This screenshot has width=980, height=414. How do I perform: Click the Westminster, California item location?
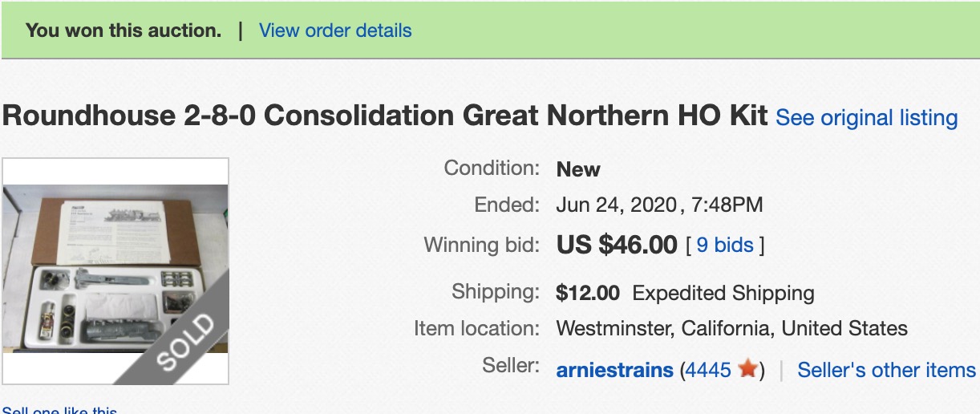point(732,328)
